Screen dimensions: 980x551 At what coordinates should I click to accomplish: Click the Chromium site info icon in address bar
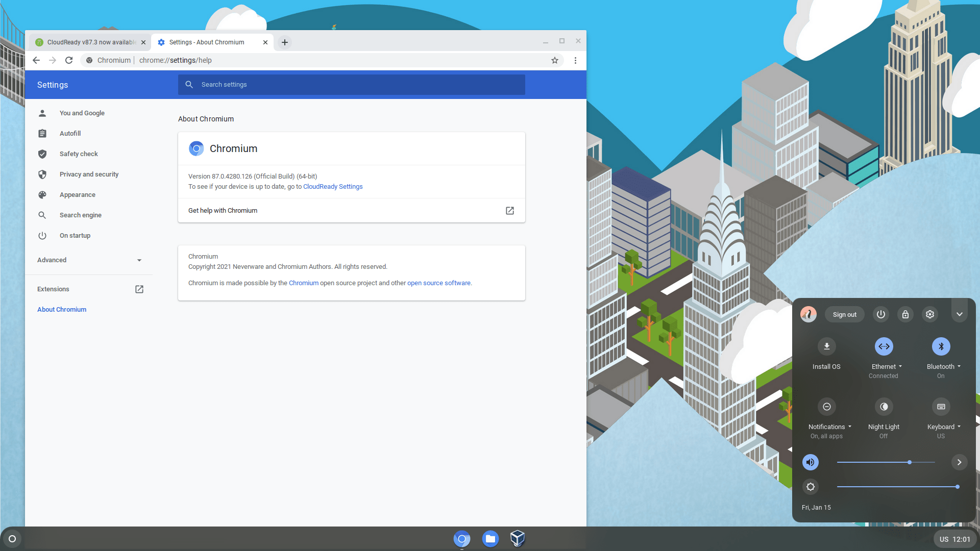pos(89,60)
